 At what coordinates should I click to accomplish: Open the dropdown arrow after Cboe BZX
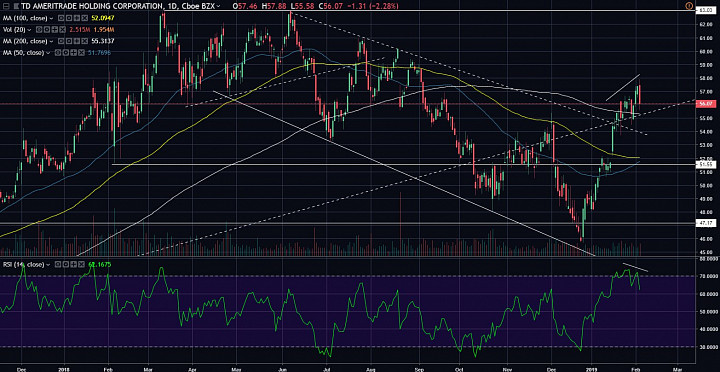coord(218,6)
